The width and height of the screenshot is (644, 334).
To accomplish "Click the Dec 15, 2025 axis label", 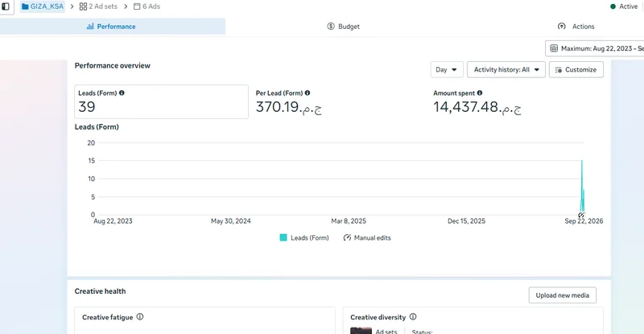I will [x=467, y=221].
